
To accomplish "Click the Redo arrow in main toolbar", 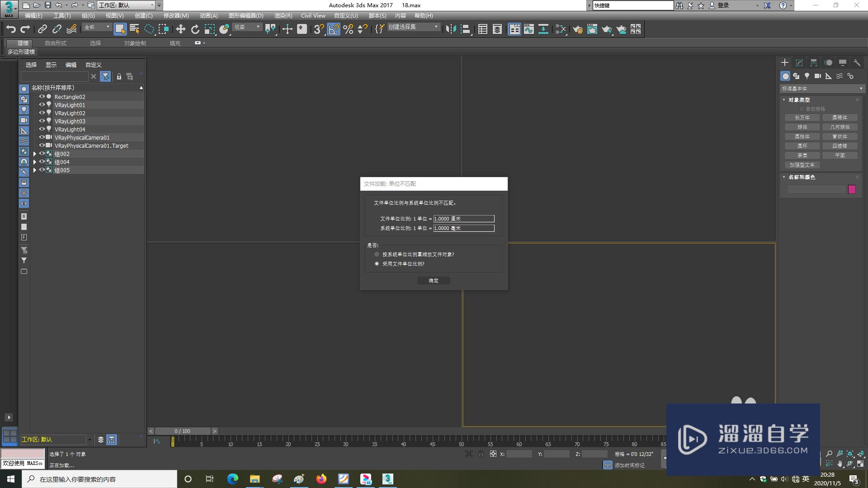I will tap(25, 29).
